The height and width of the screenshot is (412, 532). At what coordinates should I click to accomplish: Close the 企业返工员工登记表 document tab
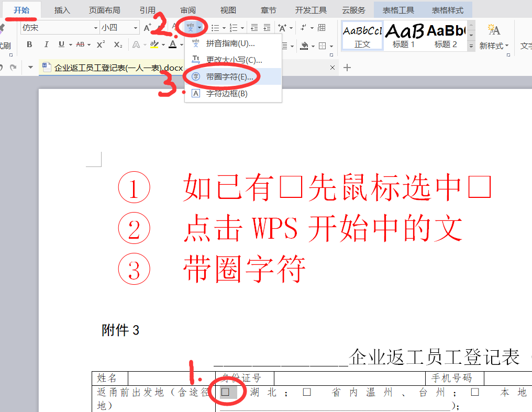[x=332, y=68]
